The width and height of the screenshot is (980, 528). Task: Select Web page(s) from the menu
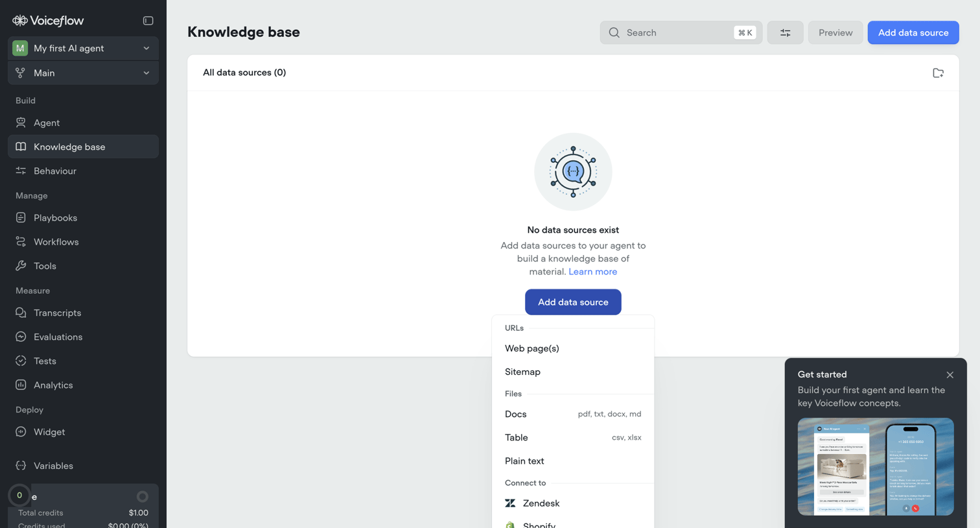click(x=573, y=348)
